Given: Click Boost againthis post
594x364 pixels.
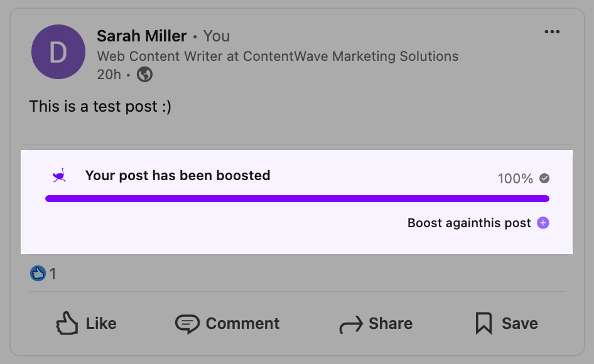Looking at the screenshot, I should pos(468,223).
